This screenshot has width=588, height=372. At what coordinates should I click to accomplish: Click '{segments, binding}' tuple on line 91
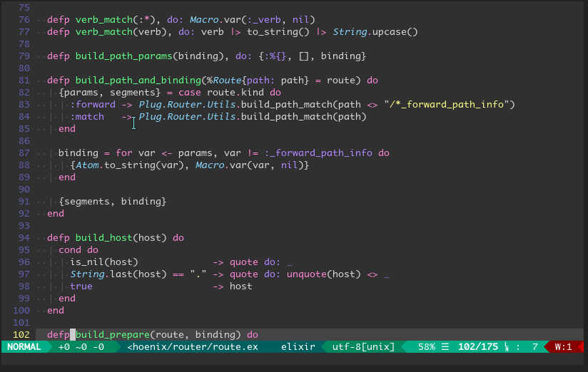113,202
